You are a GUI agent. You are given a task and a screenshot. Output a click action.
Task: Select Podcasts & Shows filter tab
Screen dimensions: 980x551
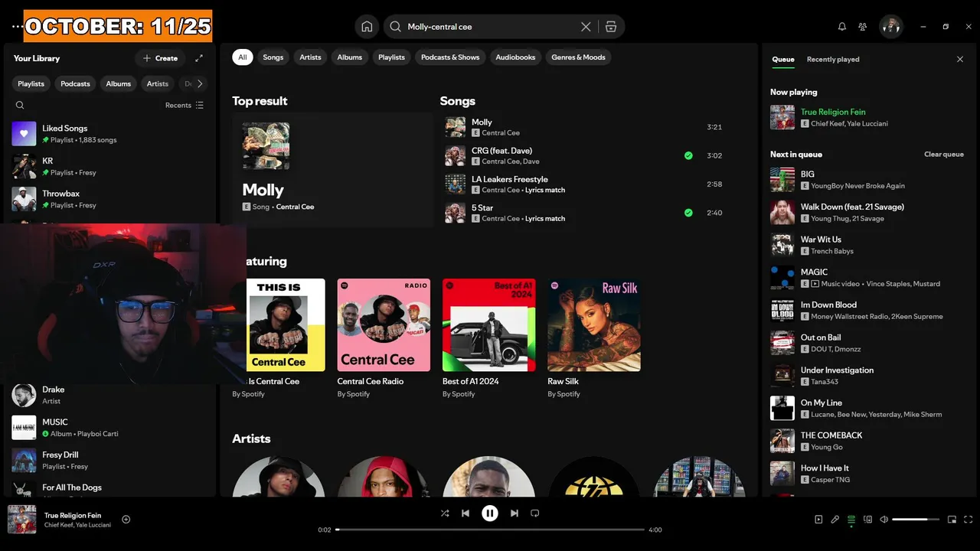(450, 57)
